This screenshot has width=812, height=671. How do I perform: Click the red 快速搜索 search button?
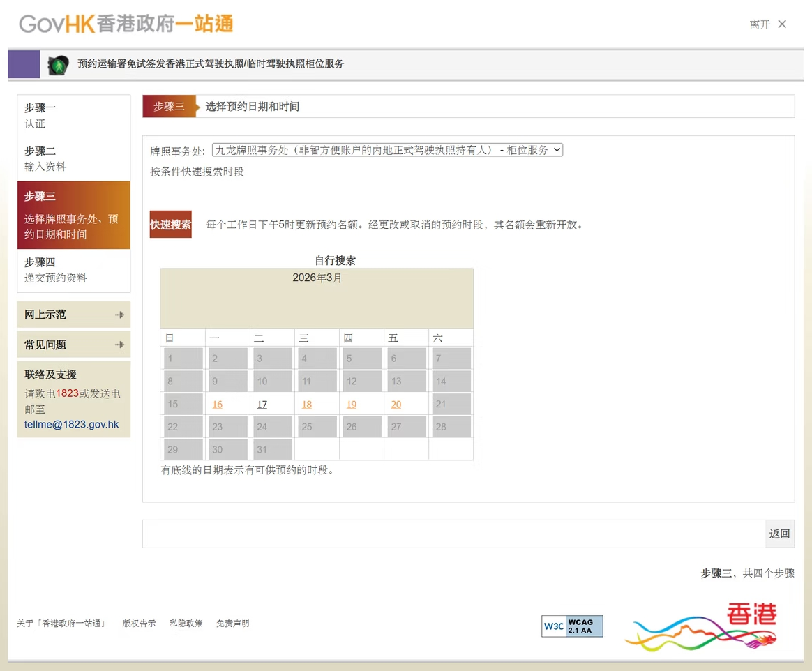170,224
